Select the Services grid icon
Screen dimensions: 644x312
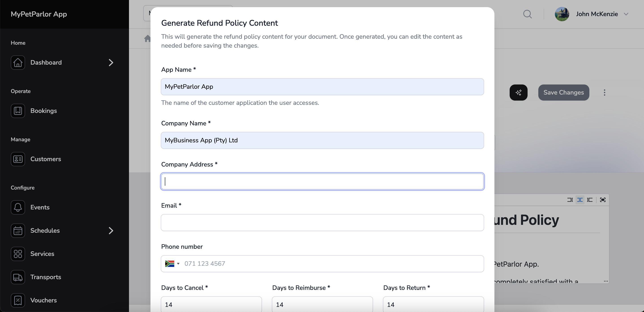pos(17,254)
